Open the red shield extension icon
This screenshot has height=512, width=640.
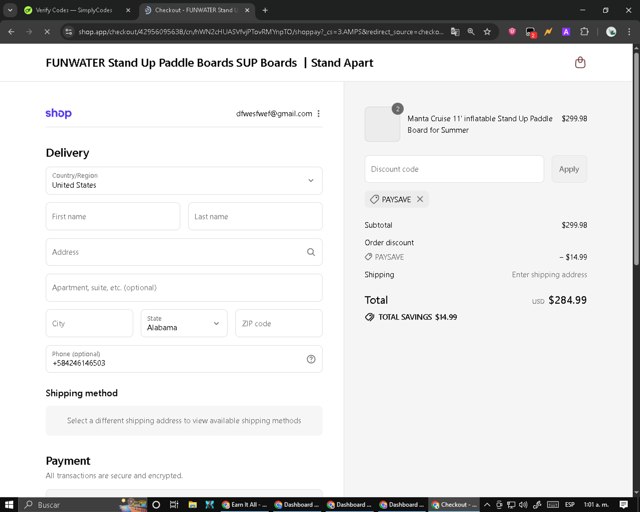click(512, 31)
